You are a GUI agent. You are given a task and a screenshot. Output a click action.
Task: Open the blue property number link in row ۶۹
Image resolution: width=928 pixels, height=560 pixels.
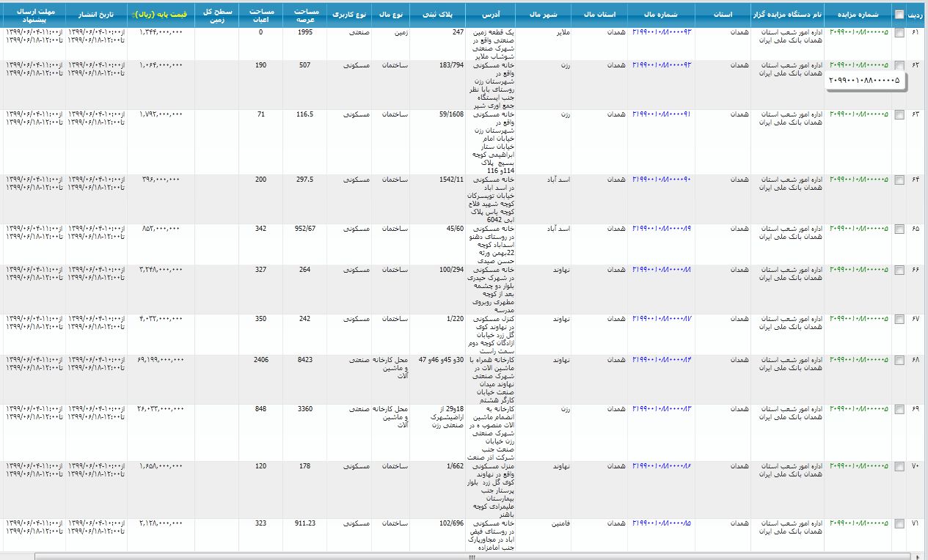pos(662,408)
